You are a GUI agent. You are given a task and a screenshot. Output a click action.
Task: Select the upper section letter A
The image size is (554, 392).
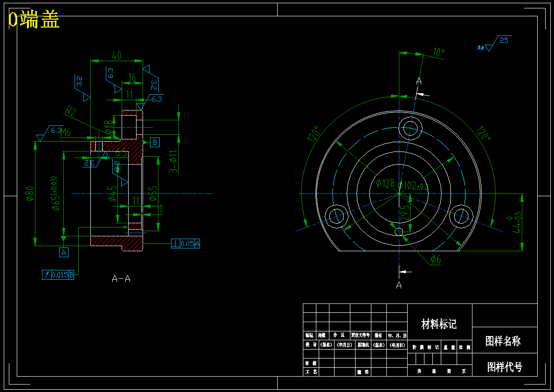point(419,82)
